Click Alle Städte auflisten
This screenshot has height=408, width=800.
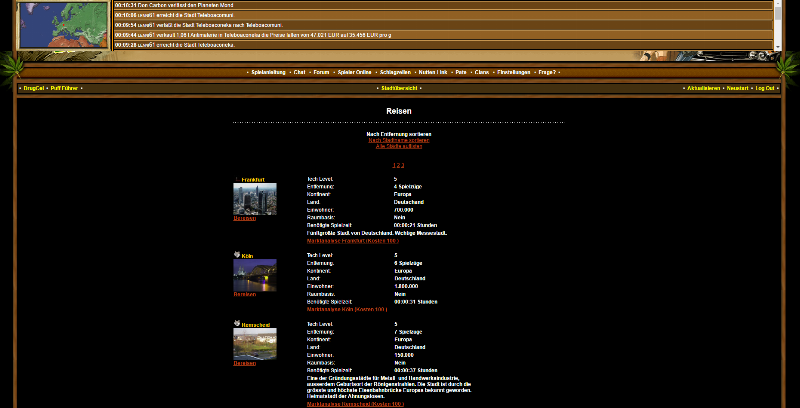click(x=399, y=146)
